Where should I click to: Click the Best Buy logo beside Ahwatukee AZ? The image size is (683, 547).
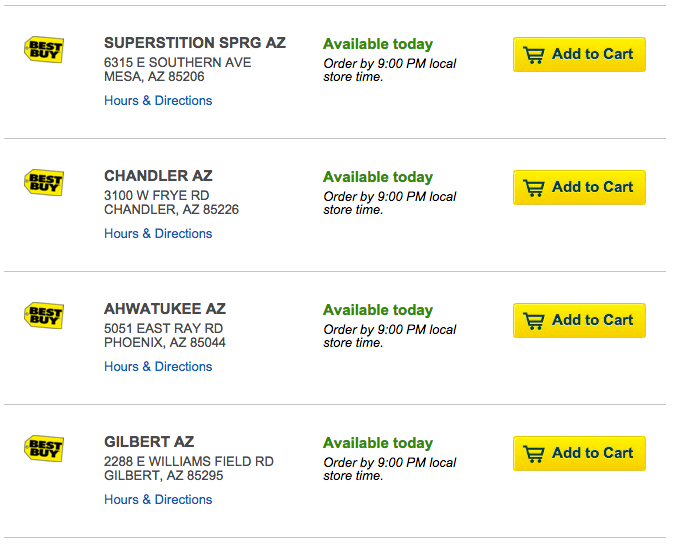[44, 315]
